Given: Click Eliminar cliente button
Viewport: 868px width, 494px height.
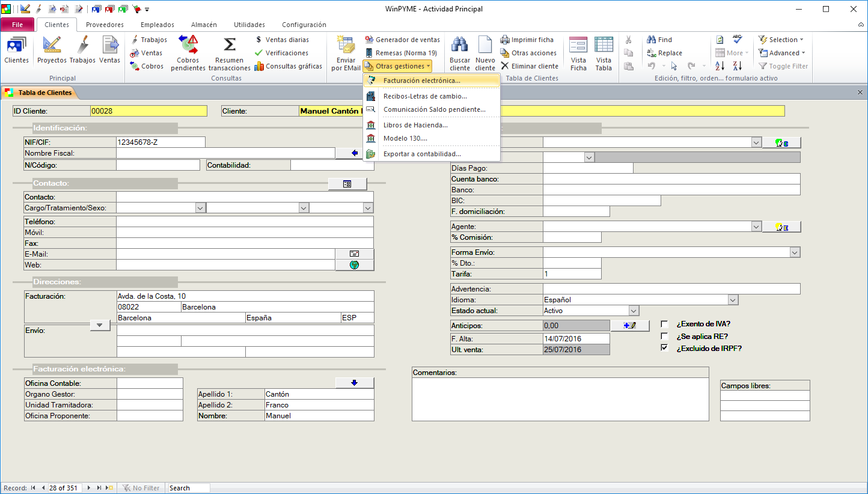Looking at the screenshot, I should (530, 66).
